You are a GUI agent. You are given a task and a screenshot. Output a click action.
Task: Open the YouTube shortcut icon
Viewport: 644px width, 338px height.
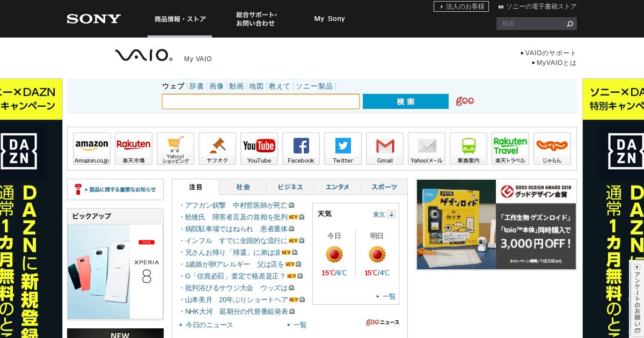point(259,149)
